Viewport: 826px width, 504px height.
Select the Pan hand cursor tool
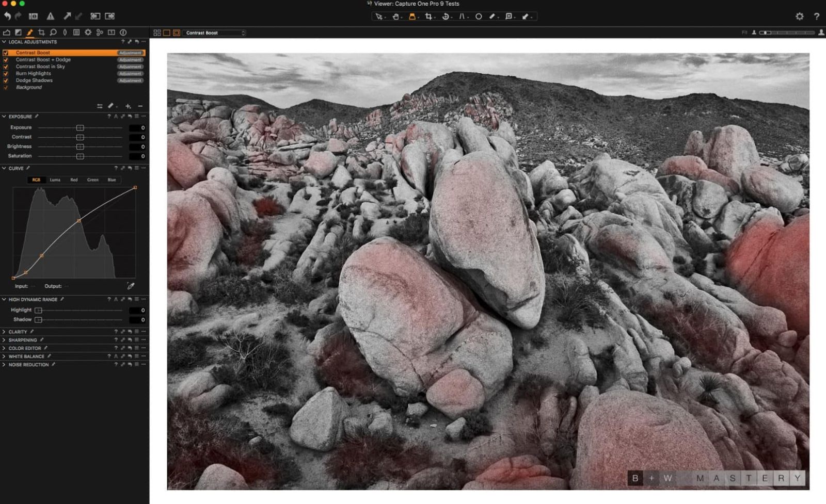click(395, 17)
